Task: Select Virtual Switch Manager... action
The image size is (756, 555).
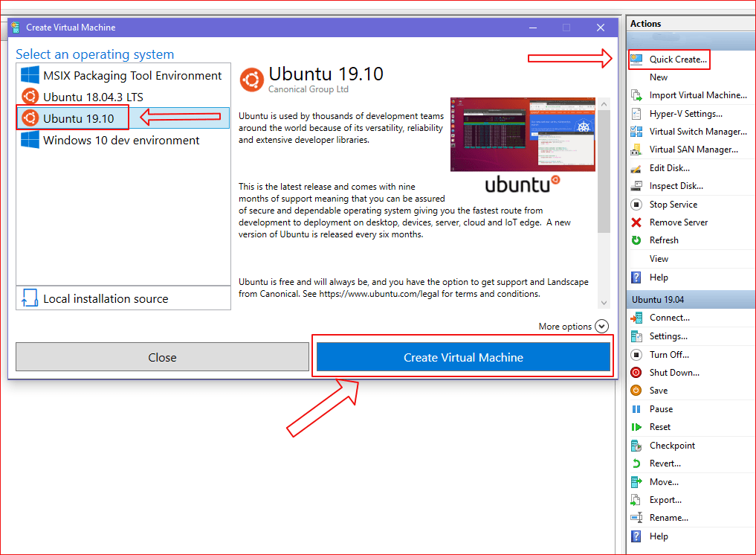Action: tap(698, 131)
